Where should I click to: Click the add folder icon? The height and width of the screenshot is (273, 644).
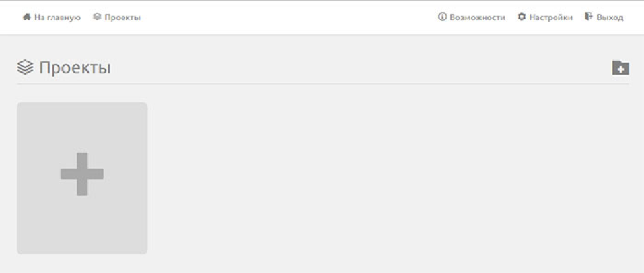click(620, 68)
